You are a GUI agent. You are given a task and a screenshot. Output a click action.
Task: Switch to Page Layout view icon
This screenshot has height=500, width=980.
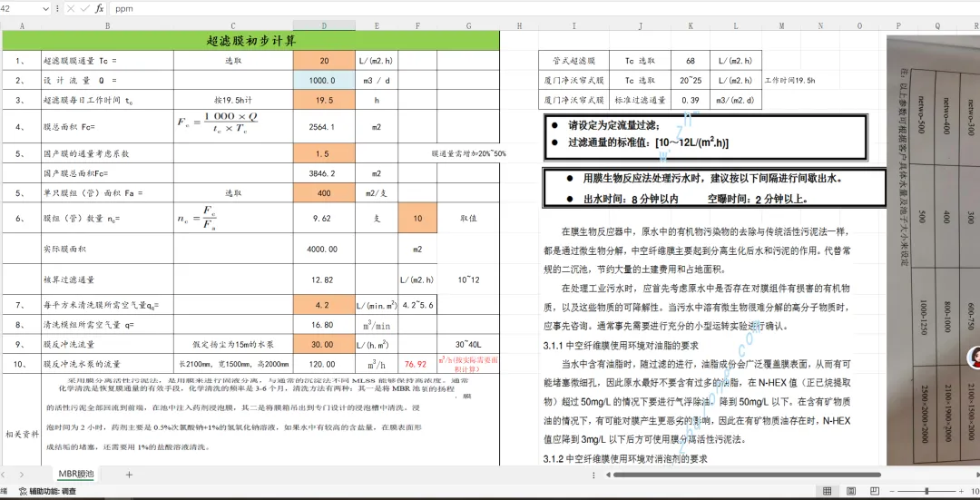[x=850, y=491]
